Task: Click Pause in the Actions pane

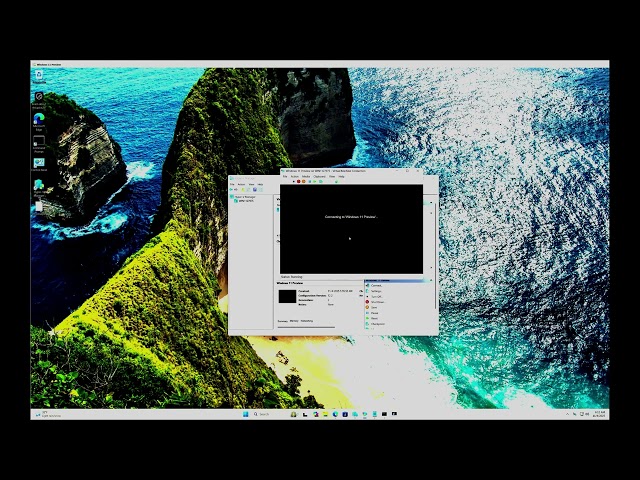Action: (374, 313)
